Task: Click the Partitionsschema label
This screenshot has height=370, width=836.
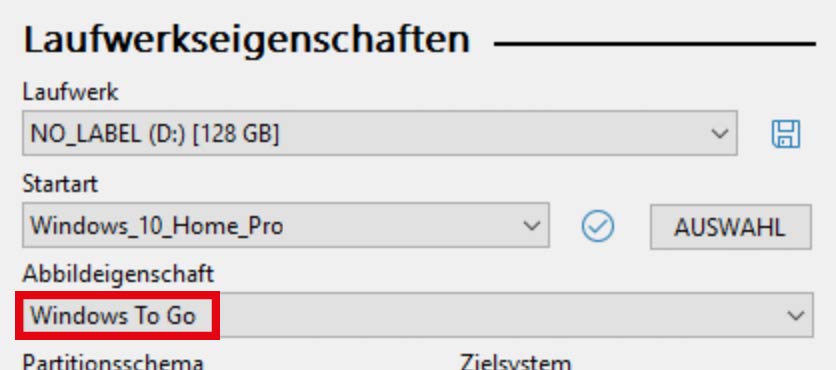Action: pos(113,362)
